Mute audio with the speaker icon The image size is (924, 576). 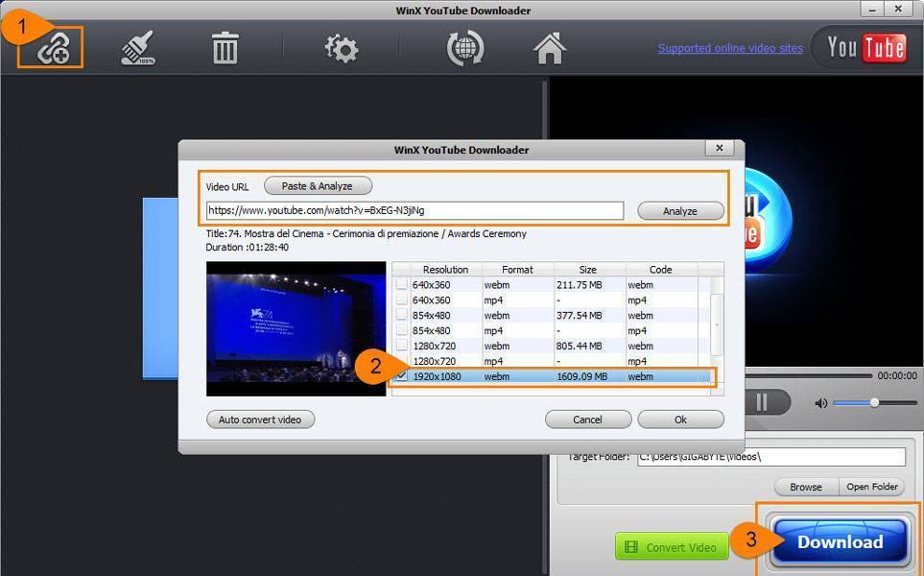[x=820, y=403]
